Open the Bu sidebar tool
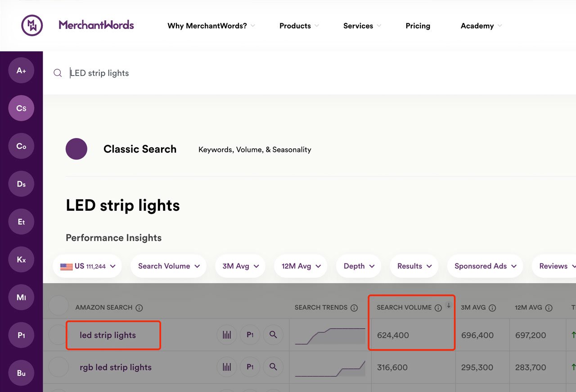 [21, 373]
